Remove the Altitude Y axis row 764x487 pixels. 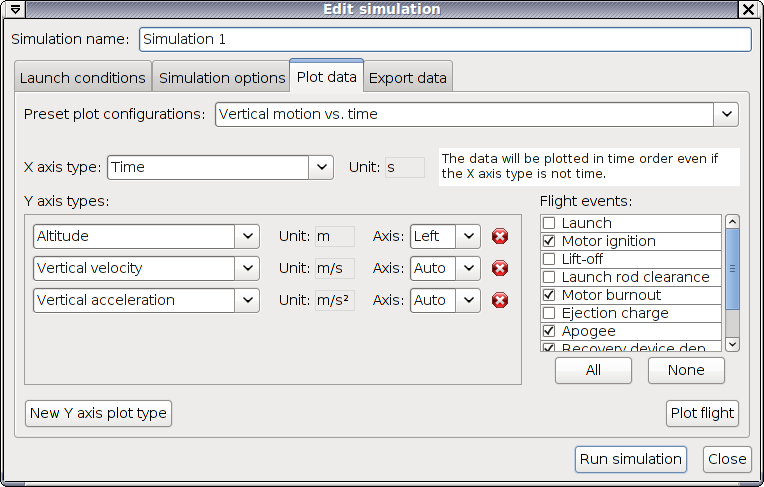click(x=500, y=237)
